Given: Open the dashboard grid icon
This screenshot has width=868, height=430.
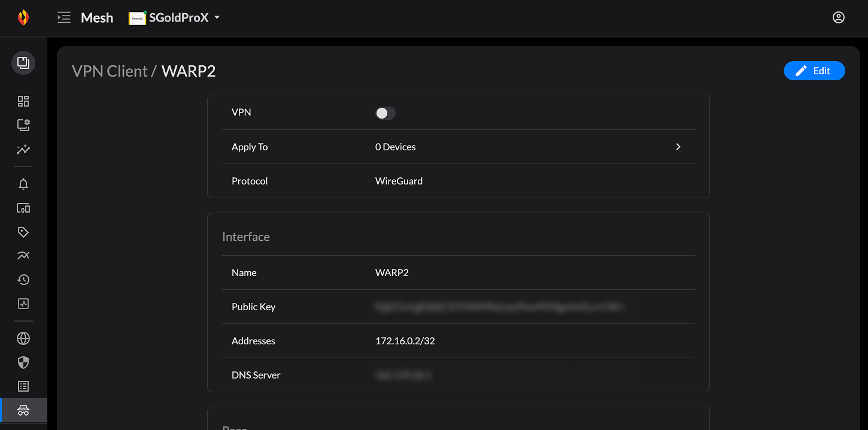Looking at the screenshot, I should coord(23,101).
